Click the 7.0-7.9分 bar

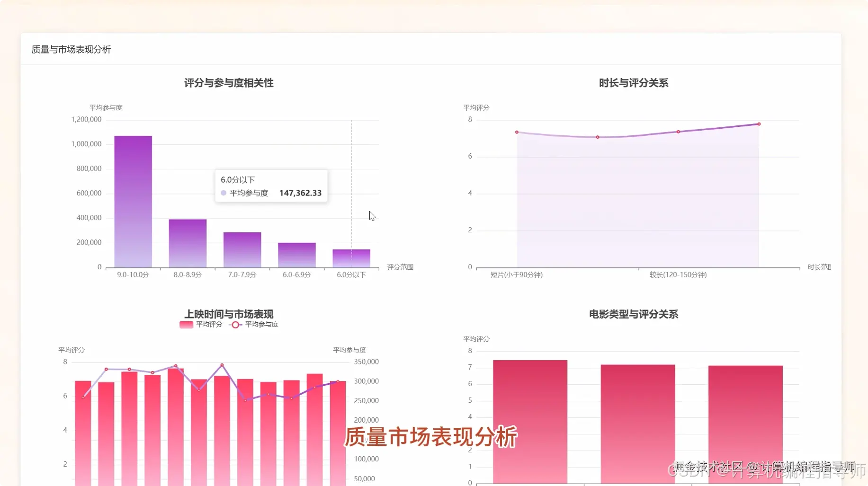pos(242,249)
